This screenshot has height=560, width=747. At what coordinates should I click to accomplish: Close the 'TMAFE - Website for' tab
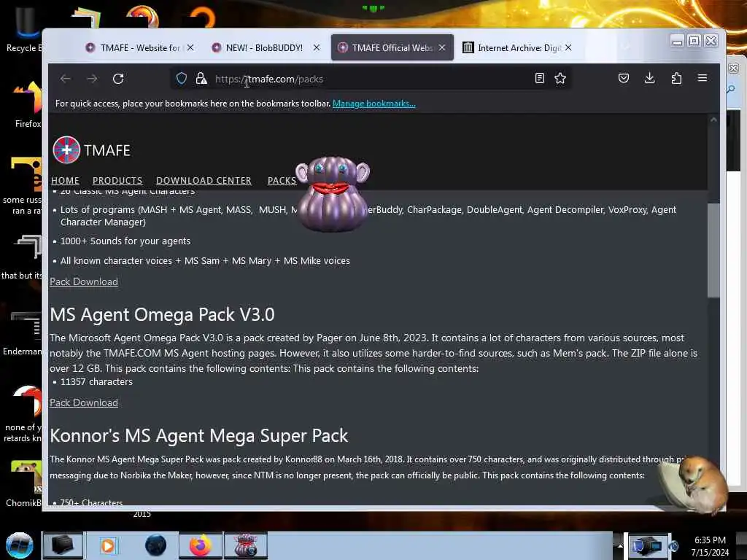pos(190,47)
